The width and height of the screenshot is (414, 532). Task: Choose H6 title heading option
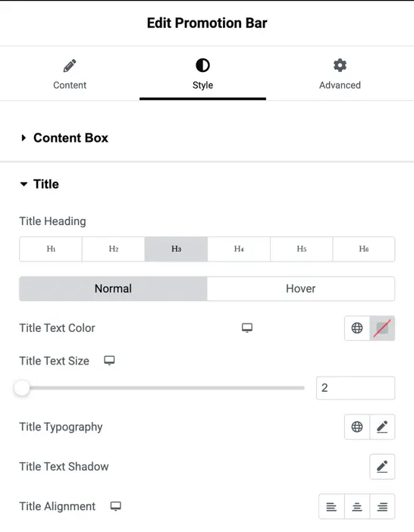[x=364, y=249]
